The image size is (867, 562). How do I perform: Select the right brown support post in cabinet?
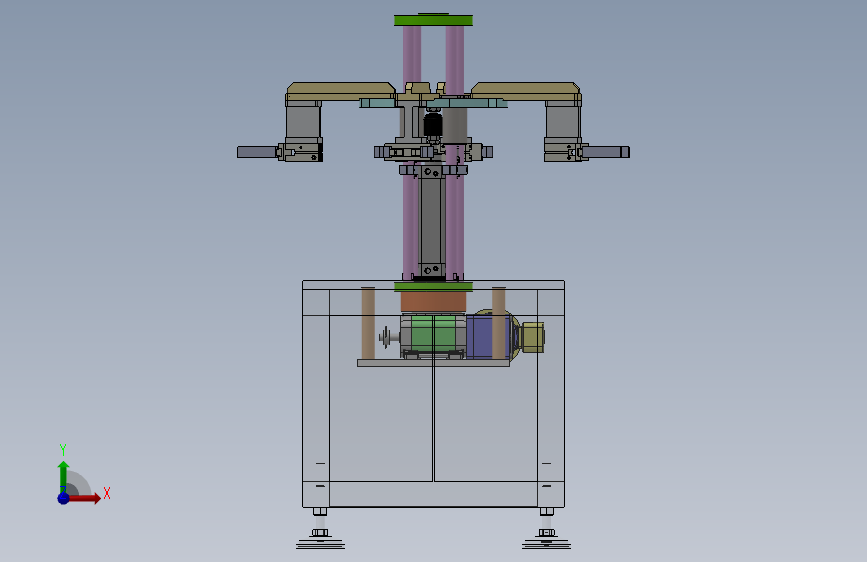tap(499, 323)
